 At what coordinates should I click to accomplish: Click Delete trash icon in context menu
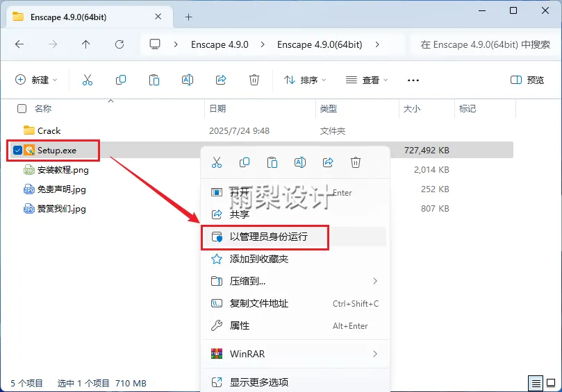[356, 162]
